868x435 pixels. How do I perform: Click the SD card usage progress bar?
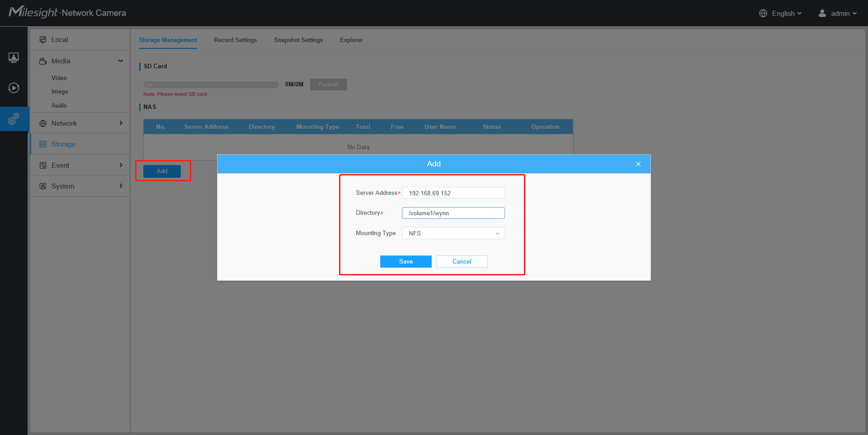click(x=211, y=85)
